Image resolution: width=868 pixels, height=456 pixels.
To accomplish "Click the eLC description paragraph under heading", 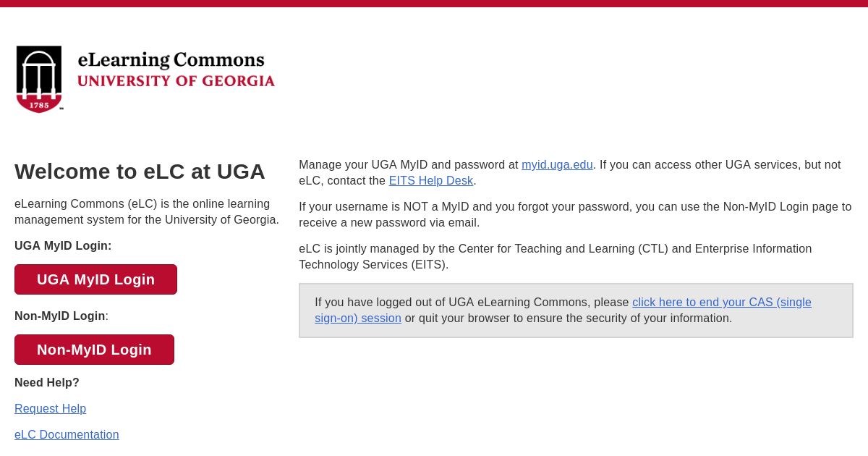I will pyautogui.click(x=147, y=212).
